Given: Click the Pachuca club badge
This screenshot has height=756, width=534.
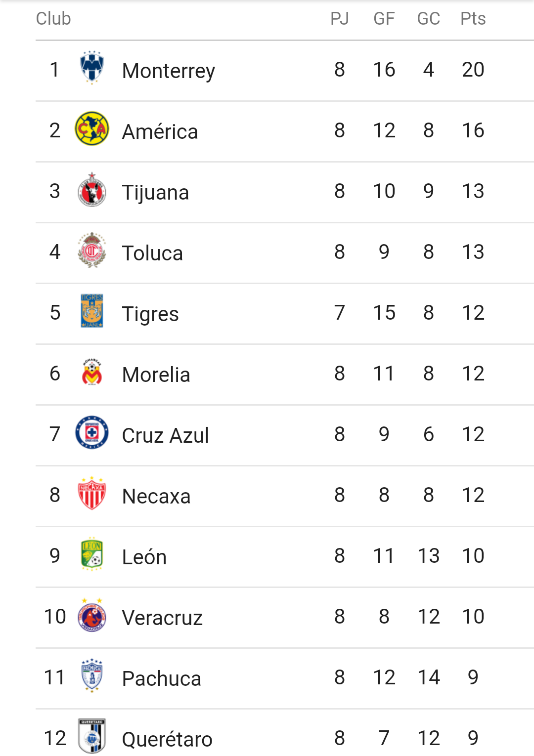Looking at the screenshot, I should tap(92, 676).
